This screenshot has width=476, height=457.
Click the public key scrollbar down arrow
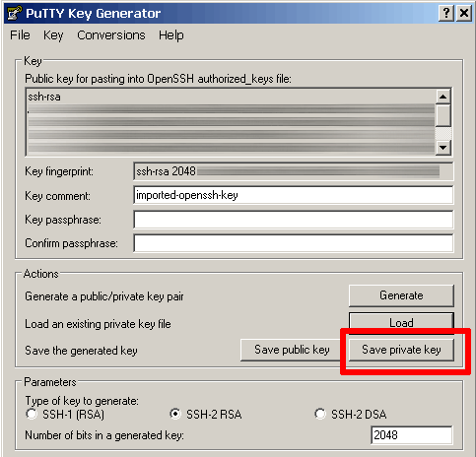click(442, 148)
